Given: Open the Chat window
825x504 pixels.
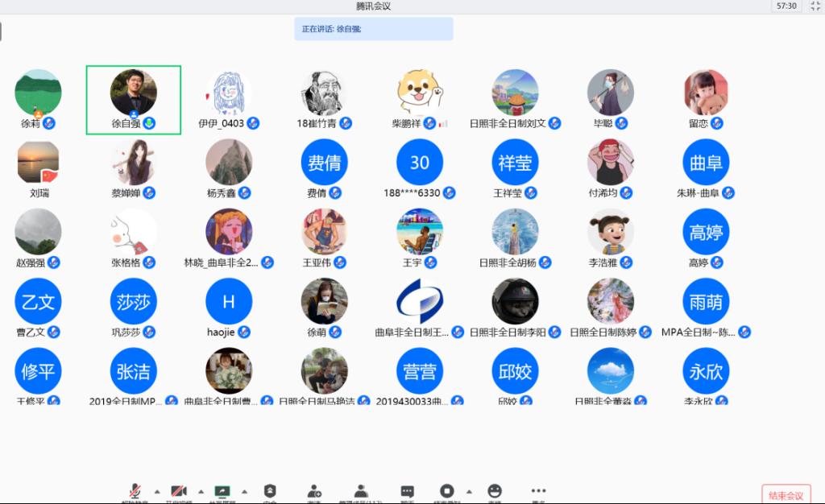Looking at the screenshot, I should coord(408,491).
